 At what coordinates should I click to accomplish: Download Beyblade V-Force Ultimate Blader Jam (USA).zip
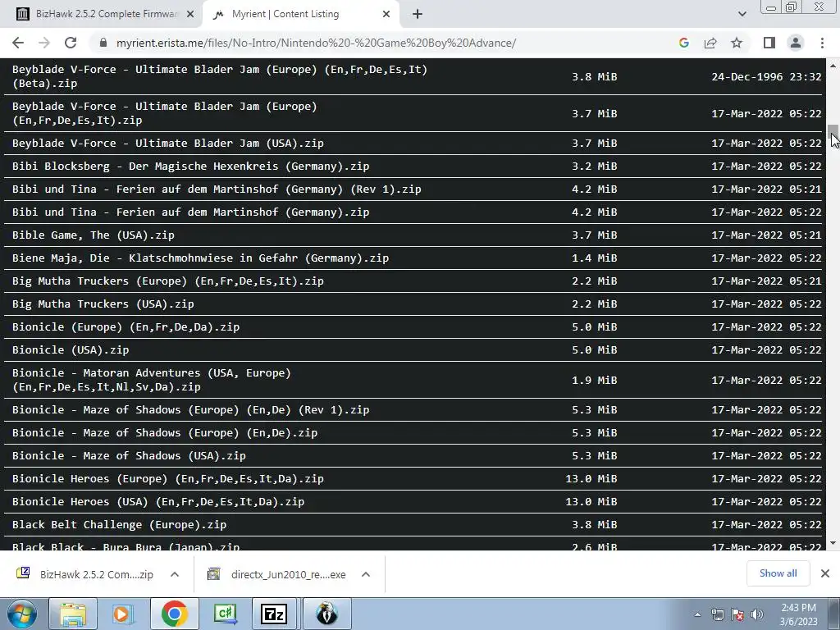point(167,143)
